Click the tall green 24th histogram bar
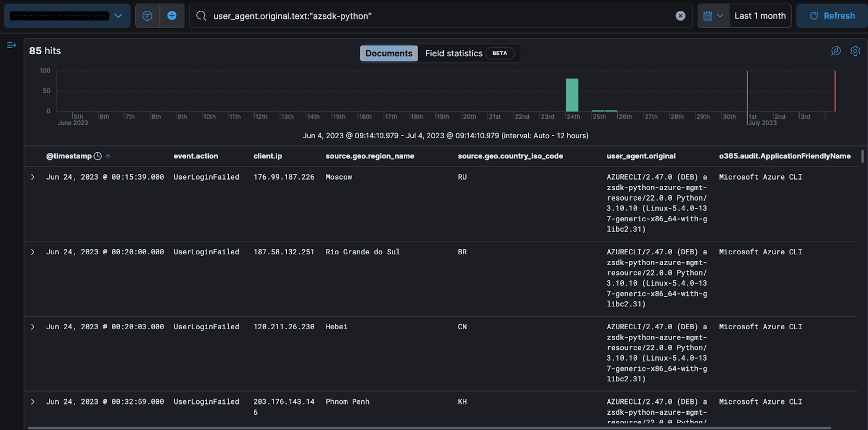 click(572, 95)
